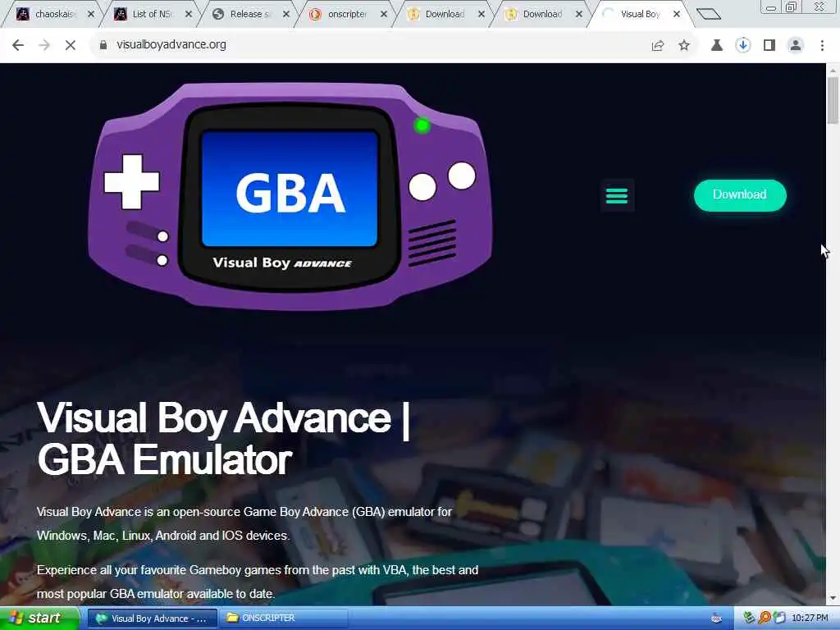Close the second Download tab
Image resolution: width=840 pixels, height=630 pixels.
578,15
